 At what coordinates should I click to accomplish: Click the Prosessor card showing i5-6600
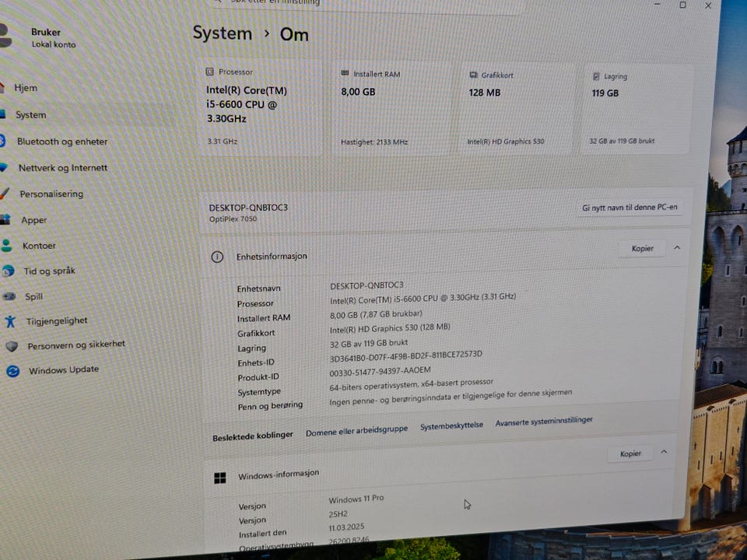coord(260,107)
